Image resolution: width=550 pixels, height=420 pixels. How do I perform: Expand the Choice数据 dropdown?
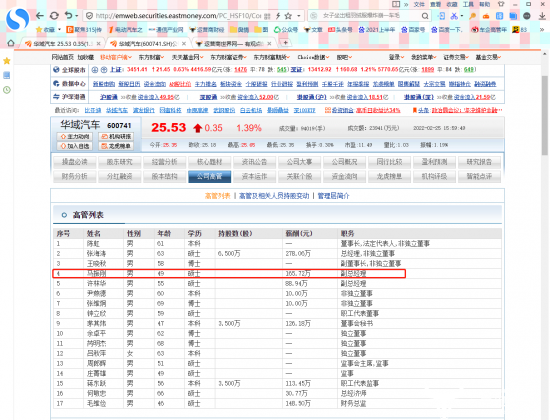pos(314,57)
